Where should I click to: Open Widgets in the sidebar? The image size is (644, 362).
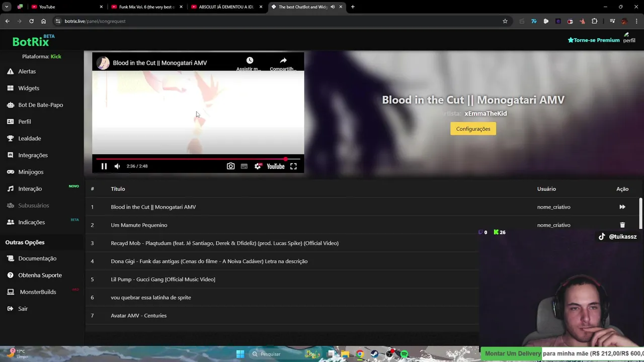[29, 88]
